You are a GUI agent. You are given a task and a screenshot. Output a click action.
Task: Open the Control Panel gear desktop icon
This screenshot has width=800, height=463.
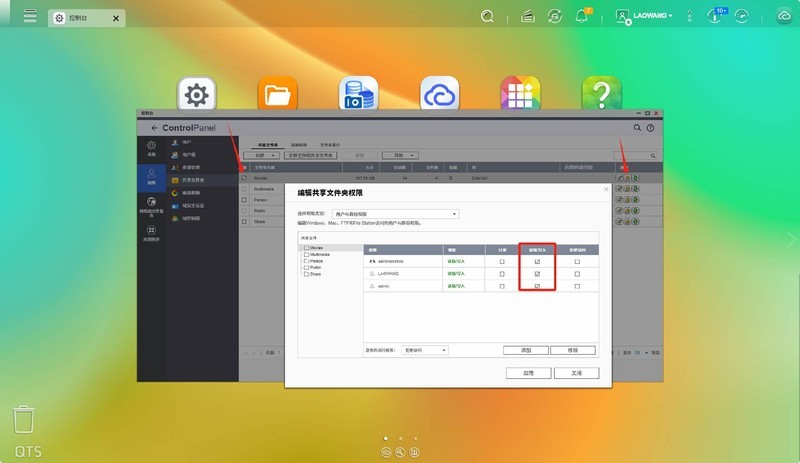197,94
